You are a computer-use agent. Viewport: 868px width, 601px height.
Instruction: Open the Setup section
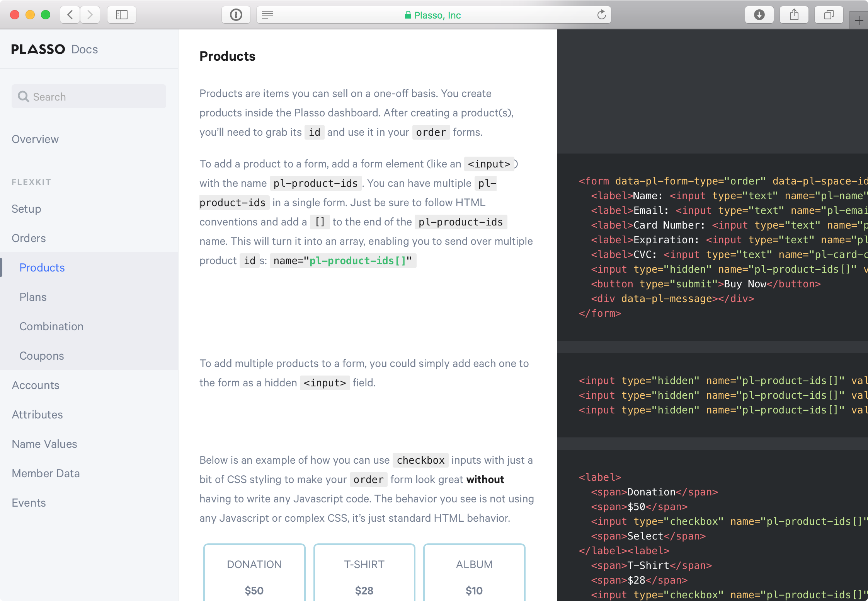[x=26, y=209]
